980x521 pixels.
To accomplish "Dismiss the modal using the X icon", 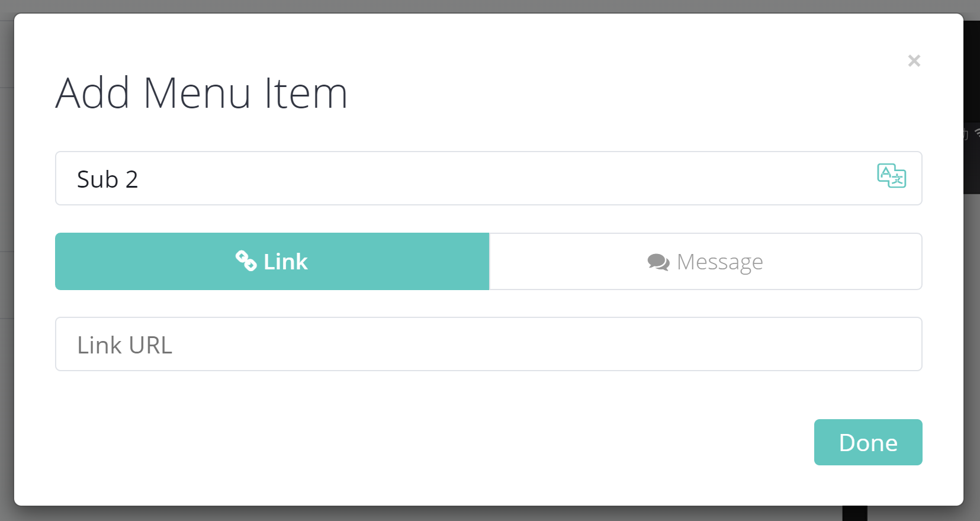I will point(914,60).
